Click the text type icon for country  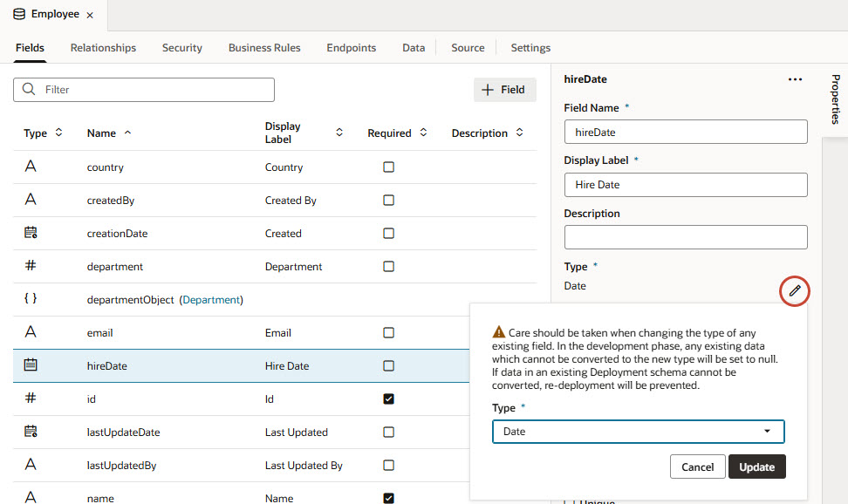[31, 167]
